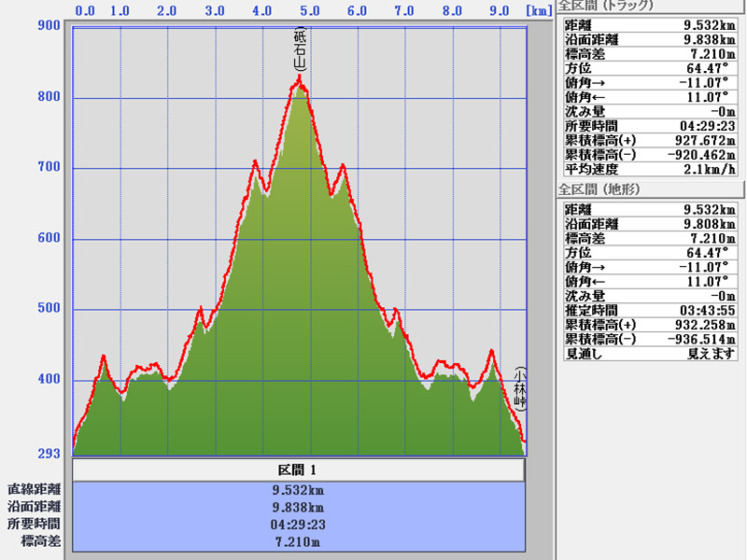The width and height of the screenshot is (747, 560).
Task: Click the 293 minimum elevation axis label
Action: tap(49, 454)
